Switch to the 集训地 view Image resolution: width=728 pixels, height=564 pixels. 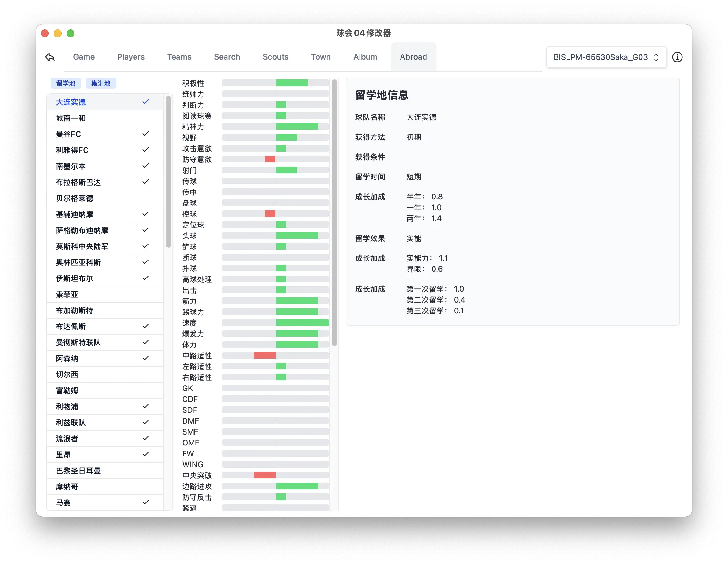click(x=101, y=83)
